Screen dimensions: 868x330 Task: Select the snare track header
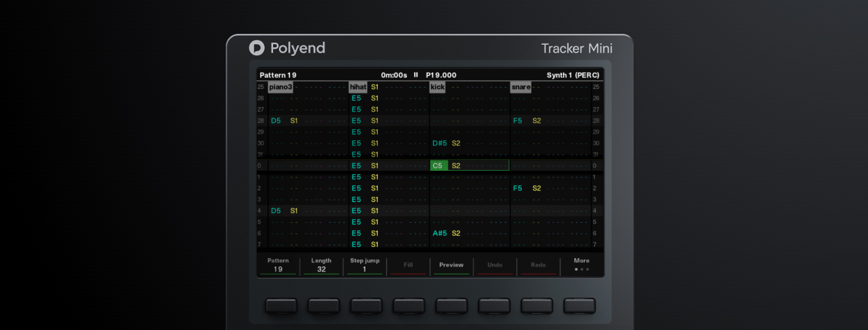[x=521, y=87]
